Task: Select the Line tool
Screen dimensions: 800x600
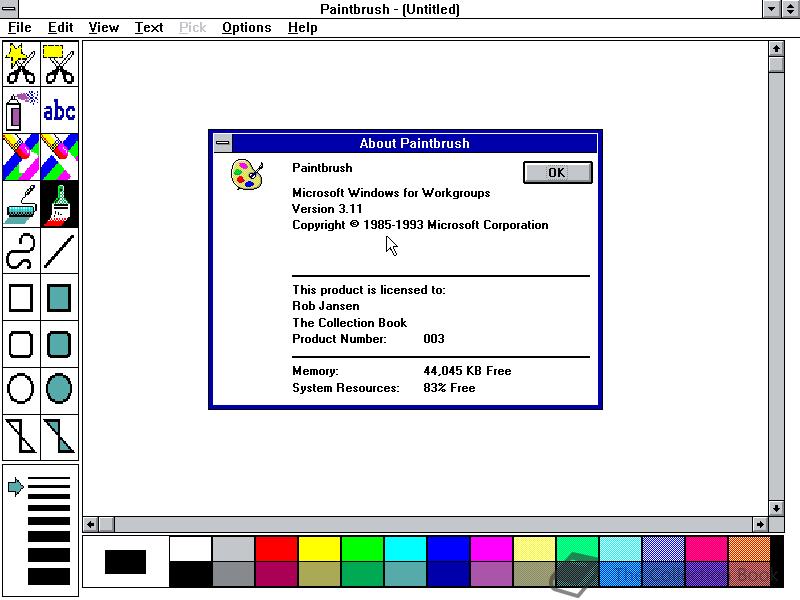Action: [60, 251]
